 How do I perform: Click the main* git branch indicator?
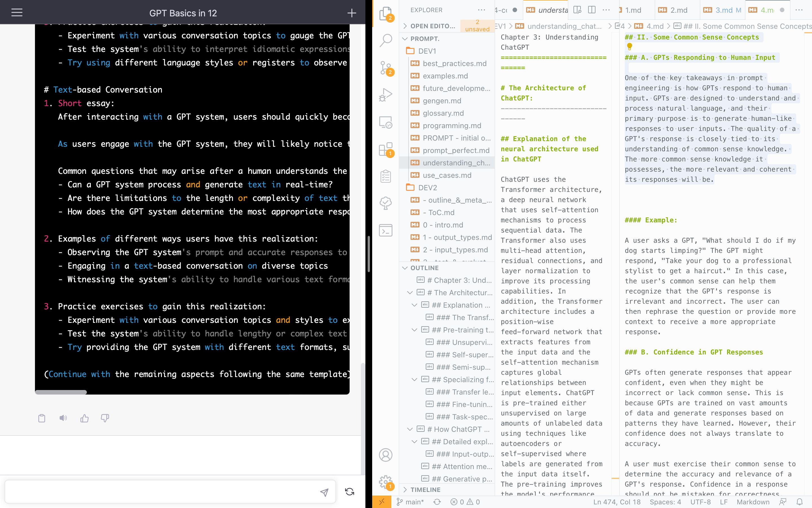(x=410, y=502)
